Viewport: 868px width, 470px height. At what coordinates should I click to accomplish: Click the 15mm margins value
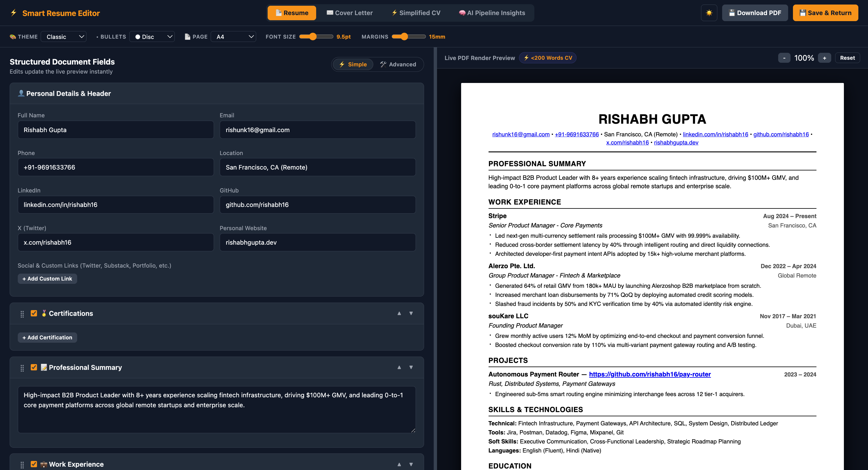pos(437,37)
